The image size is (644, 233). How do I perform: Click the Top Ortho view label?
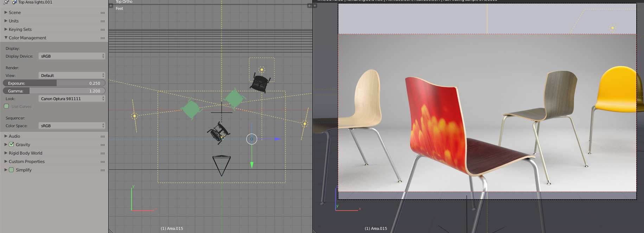[124, 2]
